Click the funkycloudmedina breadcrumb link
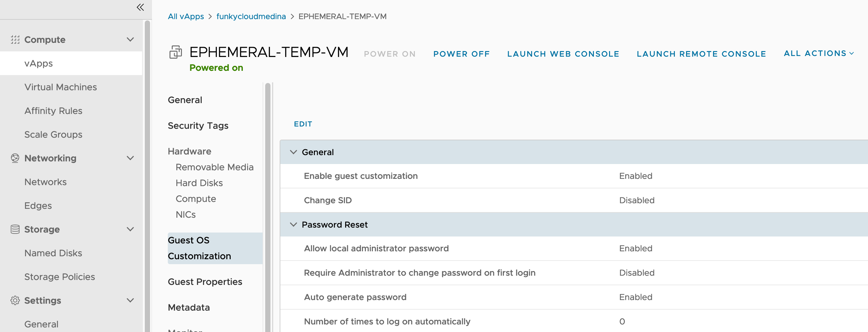The image size is (868, 332). (x=251, y=16)
